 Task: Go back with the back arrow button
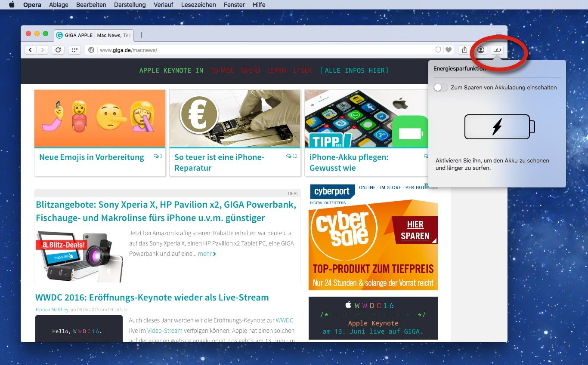30,50
